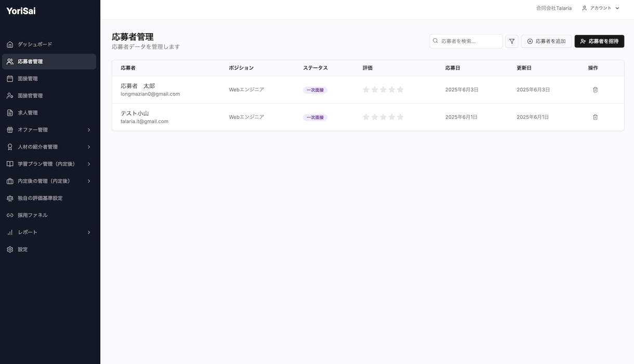Expand the 内定後の管理（内定後） chevron

89,181
